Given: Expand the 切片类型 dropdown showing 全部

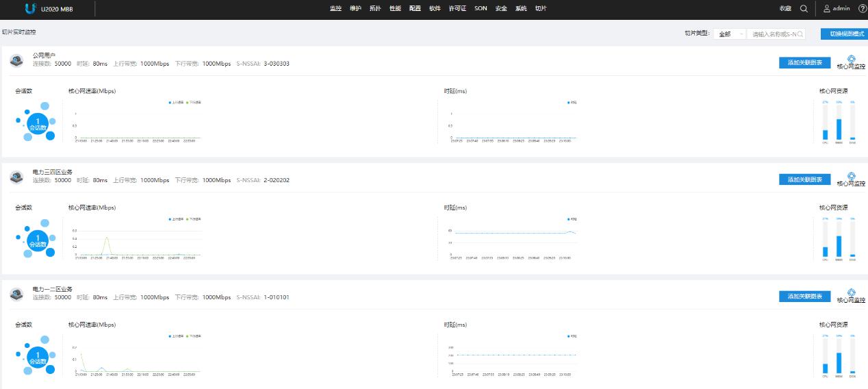Looking at the screenshot, I should tap(730, 34).
